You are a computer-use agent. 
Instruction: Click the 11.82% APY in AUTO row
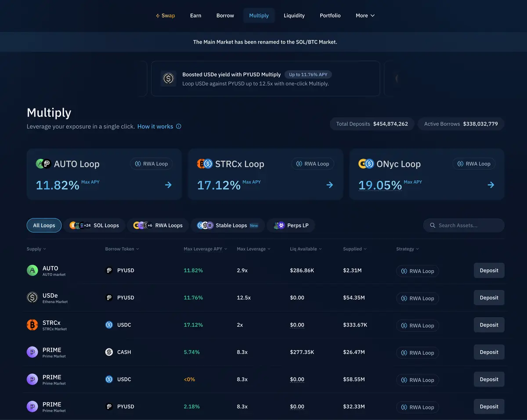[193, 271]
